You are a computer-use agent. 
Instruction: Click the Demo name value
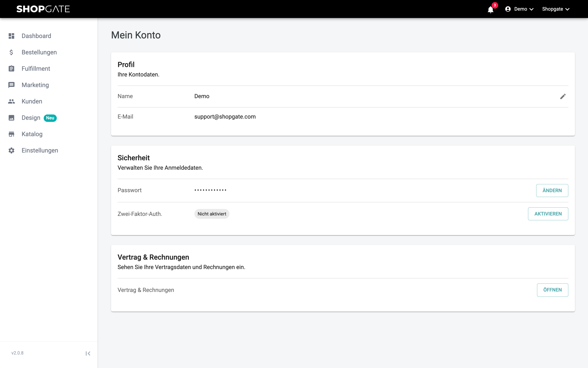202,96
